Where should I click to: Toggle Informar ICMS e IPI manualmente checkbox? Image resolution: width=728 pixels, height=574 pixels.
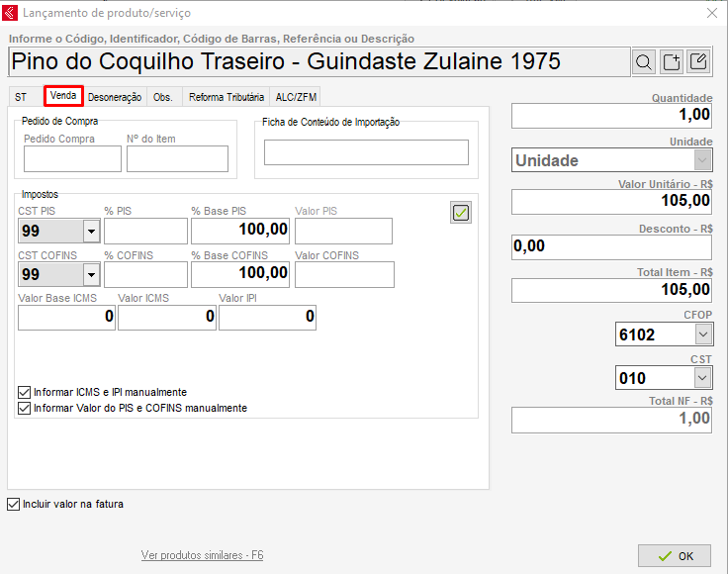tap(24, 393)
